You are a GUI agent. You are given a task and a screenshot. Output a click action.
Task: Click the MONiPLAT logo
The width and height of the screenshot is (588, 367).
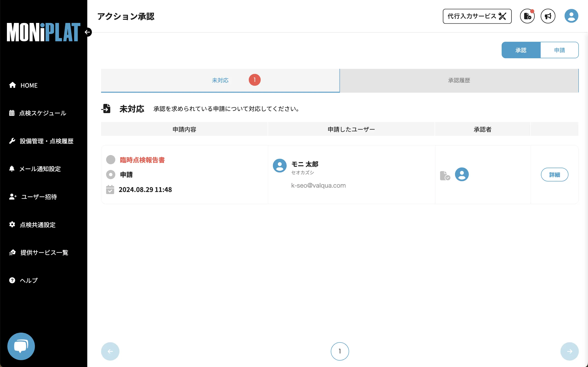tap(43, 32)
